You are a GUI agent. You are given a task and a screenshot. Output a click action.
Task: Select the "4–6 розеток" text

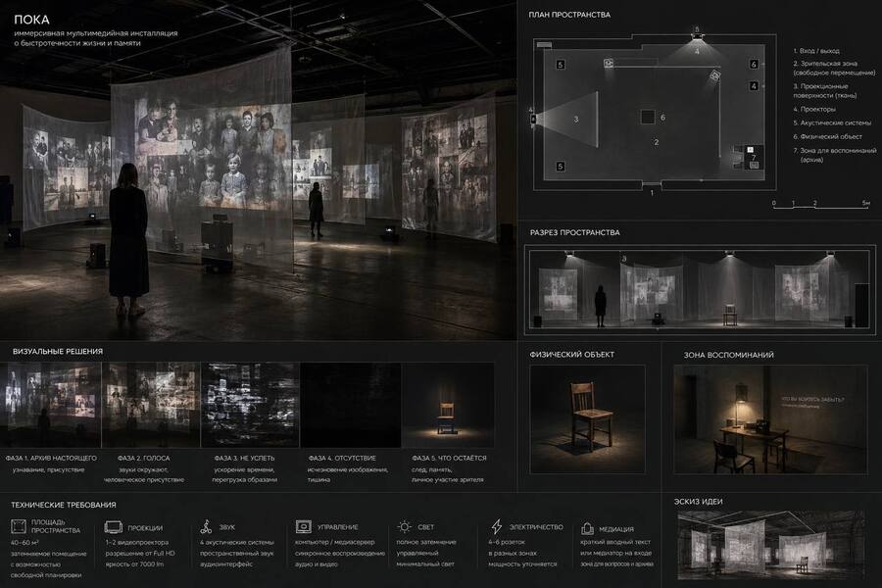click(x=507, y=542)
